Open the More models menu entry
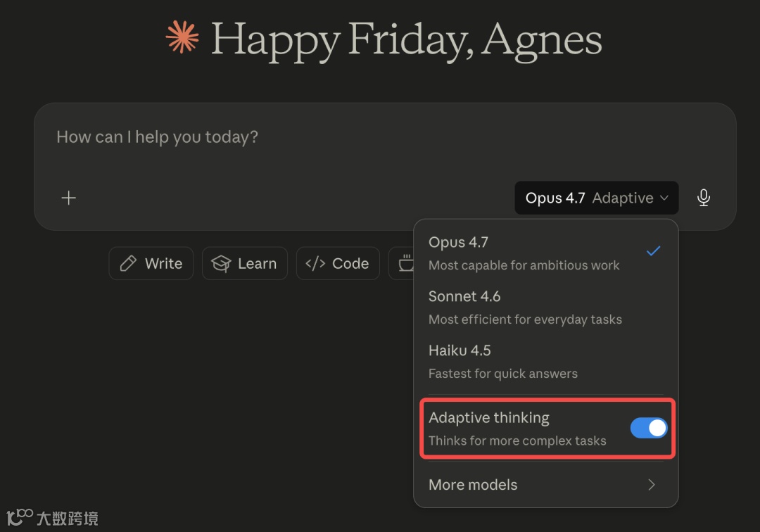Viewport: 760px width, 532px height. 473,485
